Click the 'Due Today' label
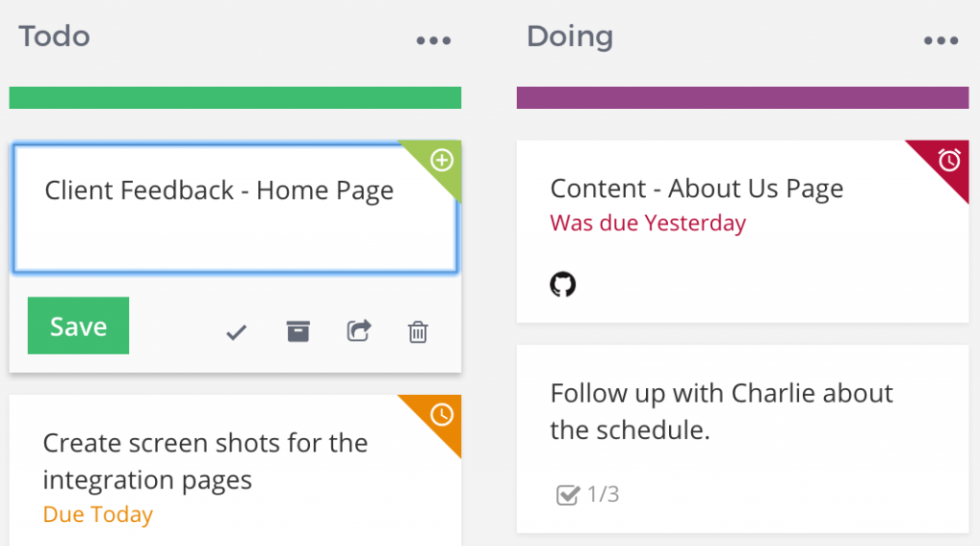Image resolution: width=980 pixels, height=546 pixels. (99, 514)
